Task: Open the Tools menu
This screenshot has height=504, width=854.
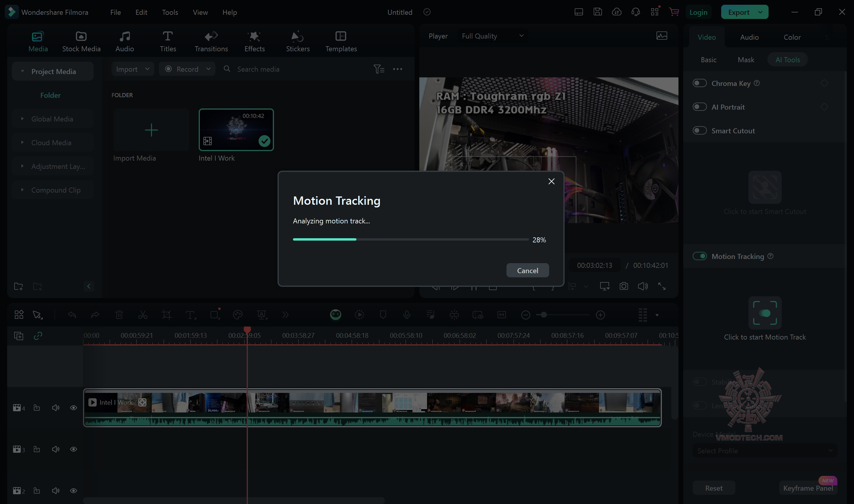Action: (x=170, y=12)
